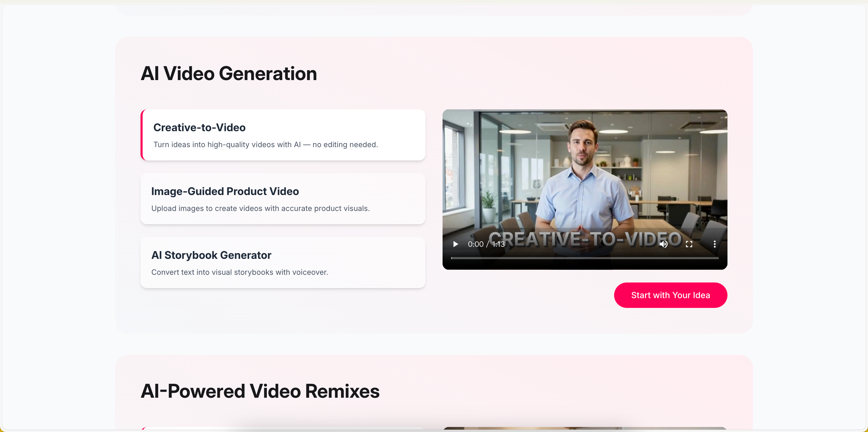This screenshot has width=868, height=432.
Task: Click the Start with Your Idea button
Action: coord(670,295)
